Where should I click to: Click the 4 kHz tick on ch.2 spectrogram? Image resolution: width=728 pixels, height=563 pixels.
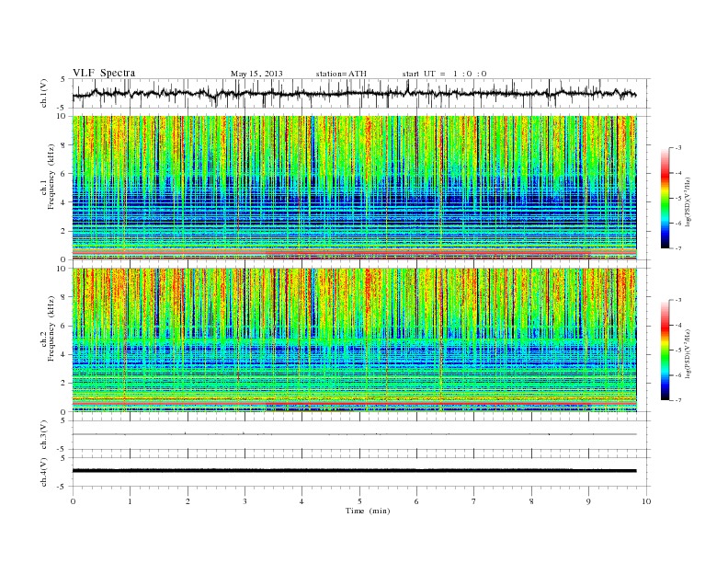[63, 354]
